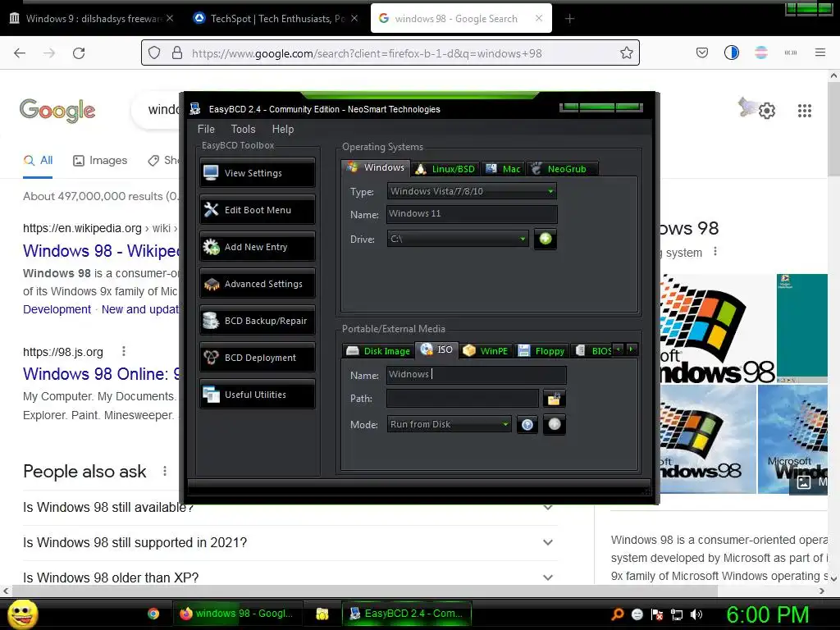Open the Pocket save icon in Firefox
Image resolution: width=840 pixels, height=630 pixels.
(x=702, y=52)
